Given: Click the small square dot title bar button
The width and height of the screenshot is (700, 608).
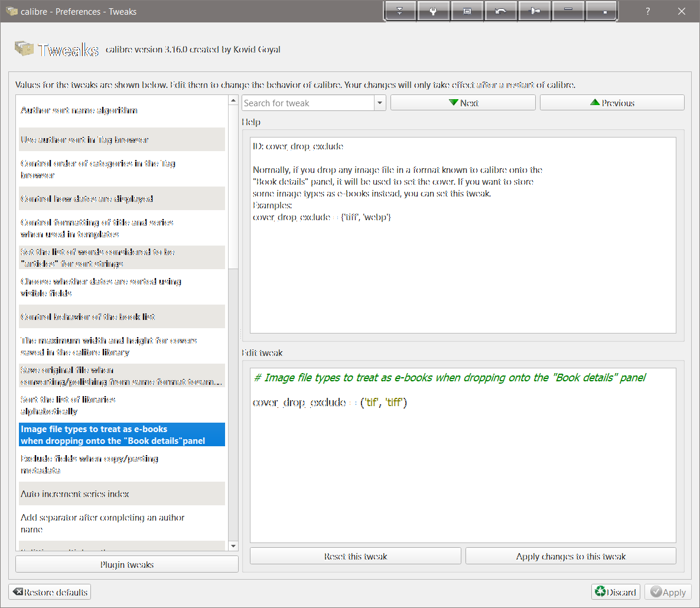Looking at the screenshot, I should pyautogui.click(x=601, y=11).
